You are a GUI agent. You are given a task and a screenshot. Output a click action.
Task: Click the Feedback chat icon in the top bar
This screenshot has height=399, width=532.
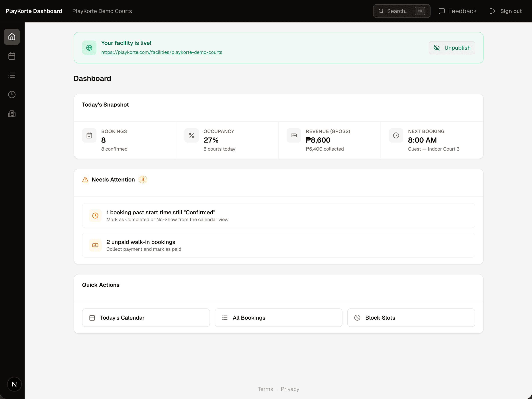tap(442, 11)
